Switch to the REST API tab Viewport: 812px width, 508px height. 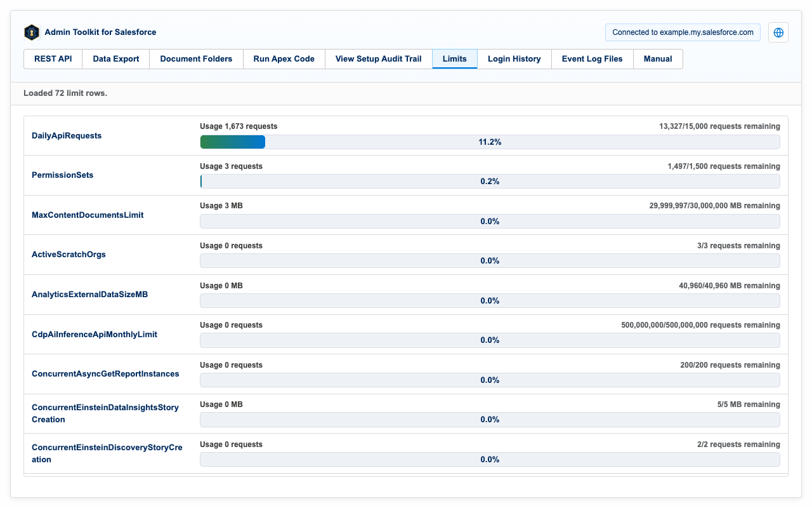pyautogui.click(x=53, y=59)
